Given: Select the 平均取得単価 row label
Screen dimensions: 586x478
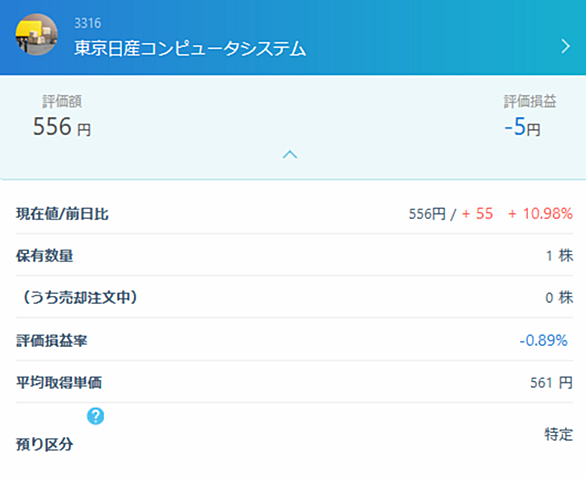Looking at the screenshot, I should pyautogui.click(x=59, y=382).
